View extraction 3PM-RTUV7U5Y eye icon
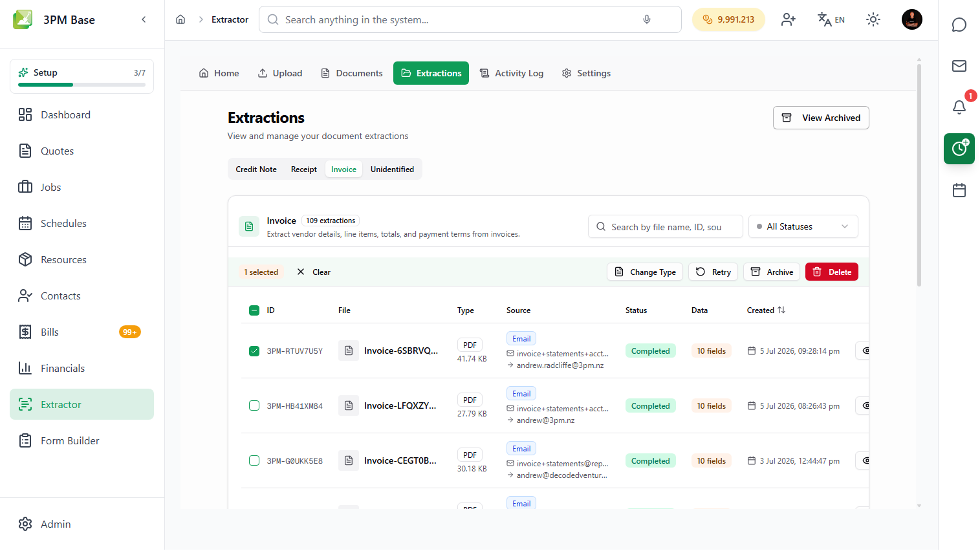This screenshot has height=551, width=980. (x=863, y=351)
